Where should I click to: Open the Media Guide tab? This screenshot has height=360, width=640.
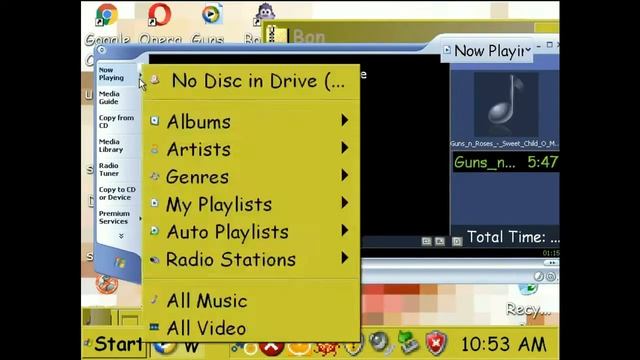(117, 98)
